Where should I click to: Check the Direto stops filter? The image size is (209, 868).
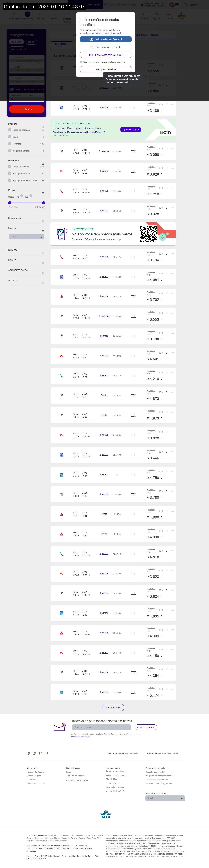(10, 137)
